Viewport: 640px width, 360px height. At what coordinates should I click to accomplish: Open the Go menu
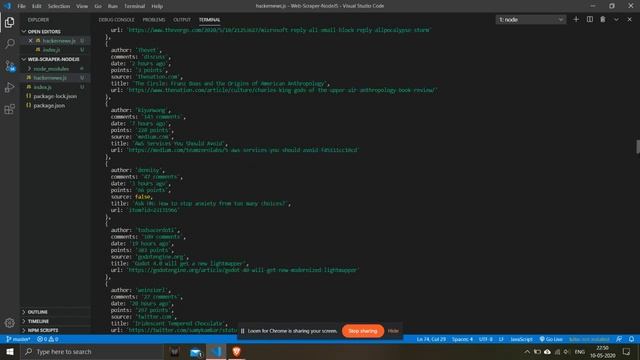point(98,6)
